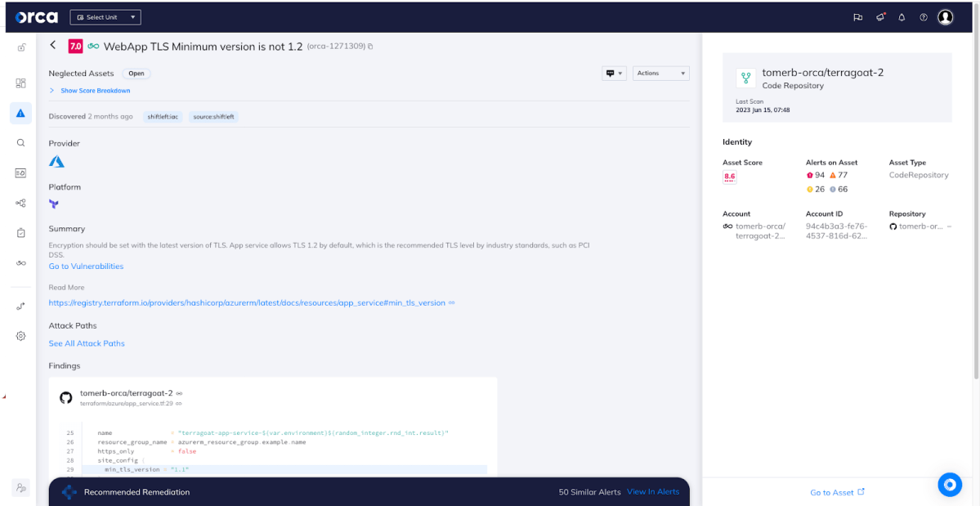Open the inventory card icon in the sidebar
The image size is (980, 506).
tap(20, 173)
